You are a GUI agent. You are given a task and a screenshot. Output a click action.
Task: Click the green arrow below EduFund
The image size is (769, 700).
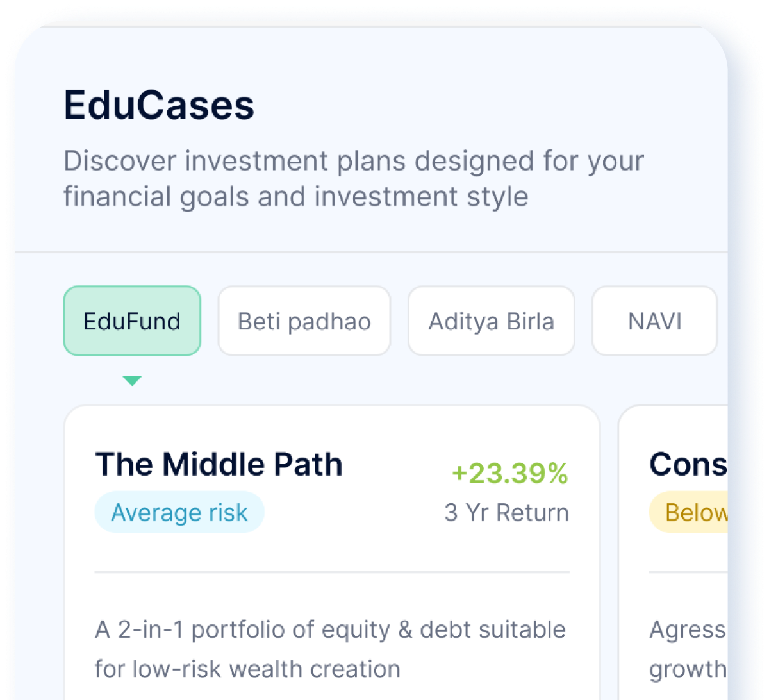point(132,380)
